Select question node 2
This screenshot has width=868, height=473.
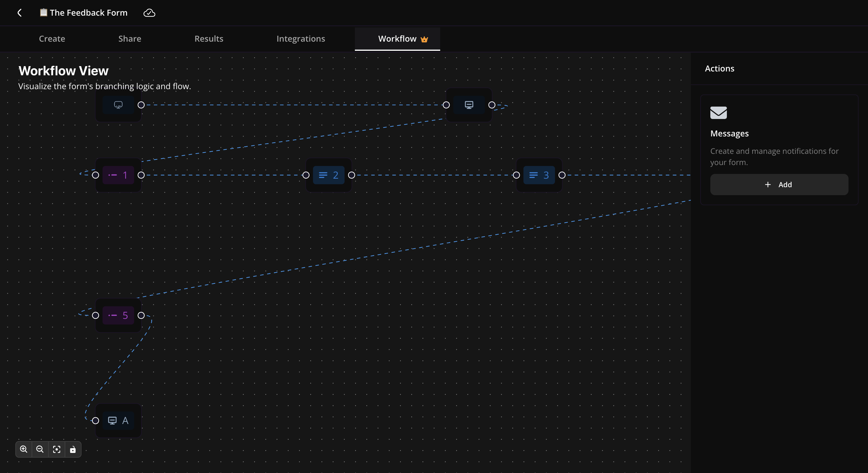point(329,175)
